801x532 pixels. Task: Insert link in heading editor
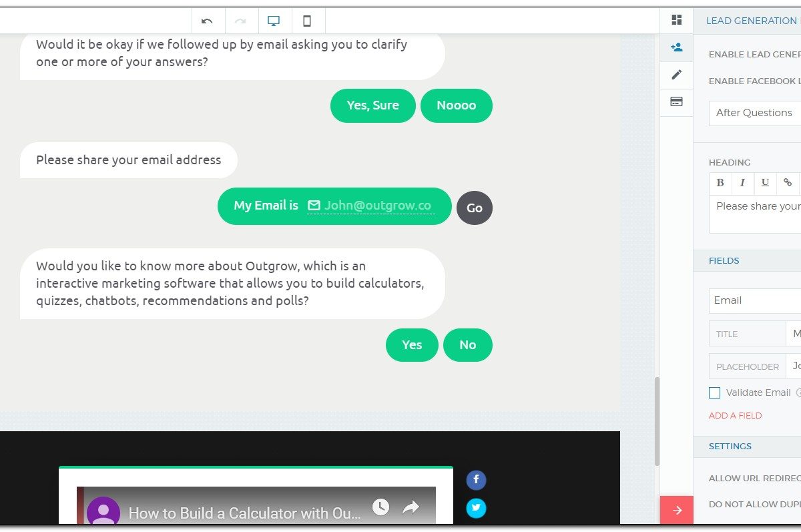(x=788, y=183)
